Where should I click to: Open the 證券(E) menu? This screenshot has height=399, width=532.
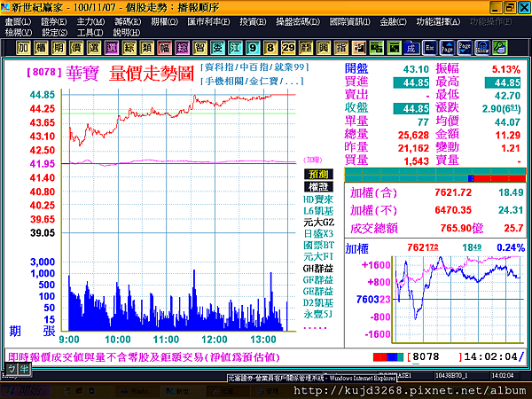point(53,22)
